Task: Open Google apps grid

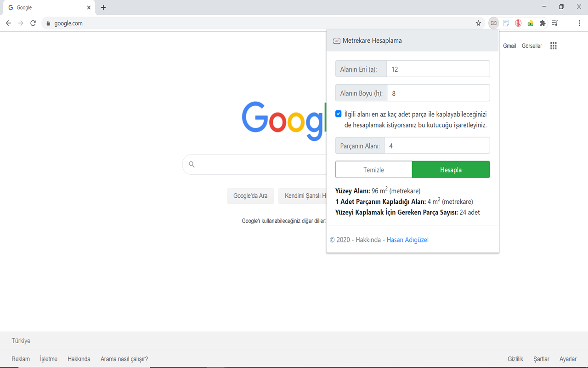Action: pos(554,46)
